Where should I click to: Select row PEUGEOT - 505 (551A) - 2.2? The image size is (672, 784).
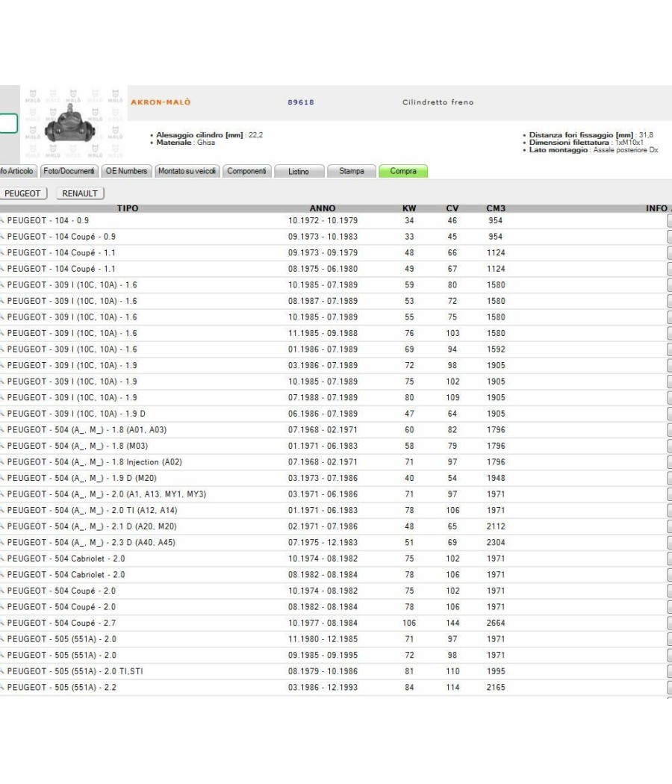point(336,687)
